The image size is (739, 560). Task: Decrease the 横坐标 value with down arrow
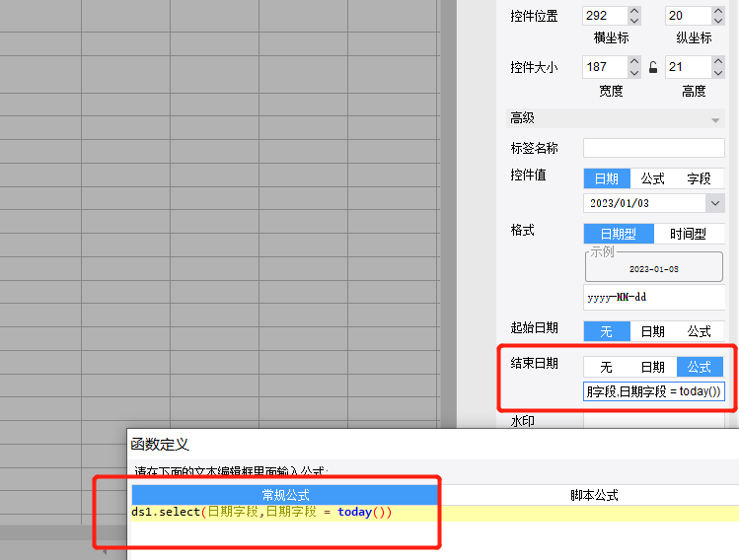634,21
